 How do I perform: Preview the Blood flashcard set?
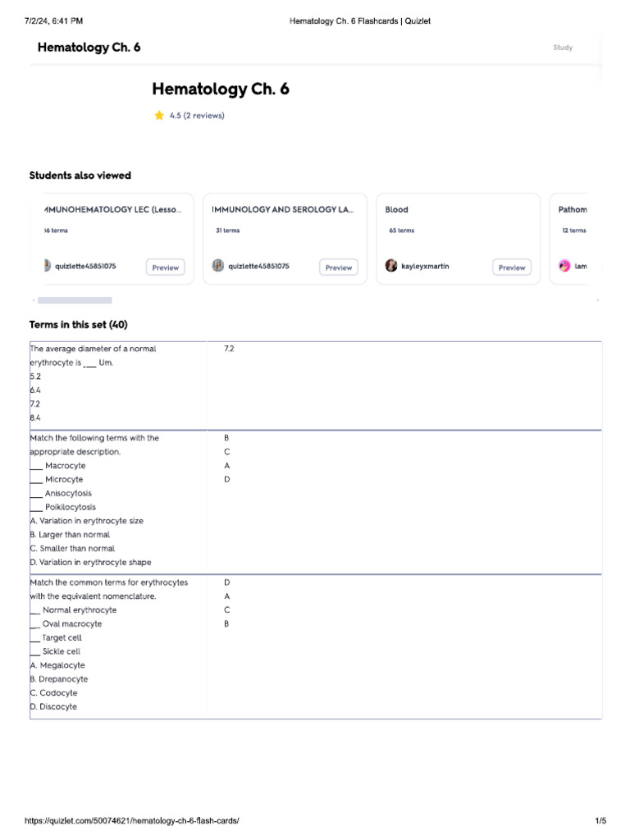pyautogui.click(x=512, y=267)
